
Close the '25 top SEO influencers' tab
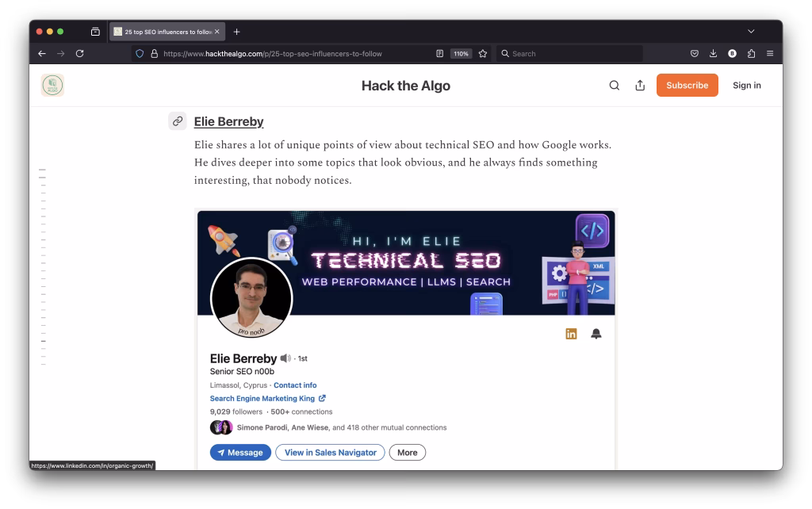(217, 32)
